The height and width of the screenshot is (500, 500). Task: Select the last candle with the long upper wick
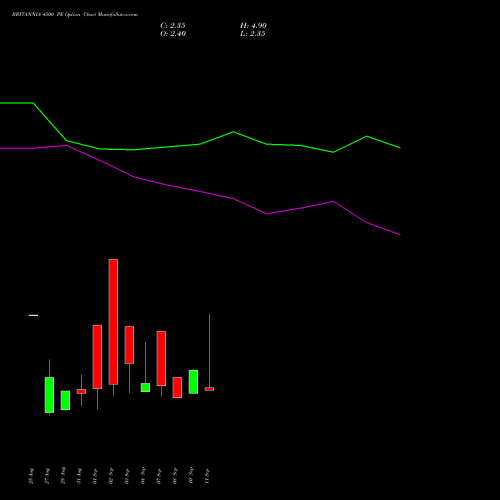[209, 389]
